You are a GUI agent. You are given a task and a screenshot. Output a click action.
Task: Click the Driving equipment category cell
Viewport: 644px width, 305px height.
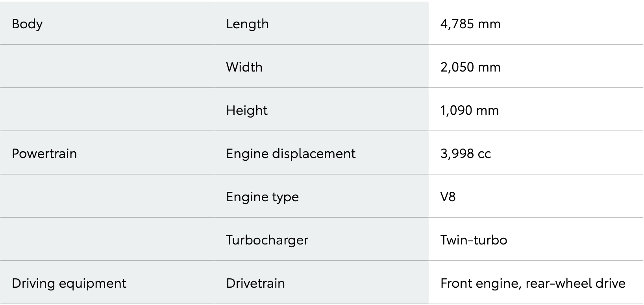[x=69, y=283]
